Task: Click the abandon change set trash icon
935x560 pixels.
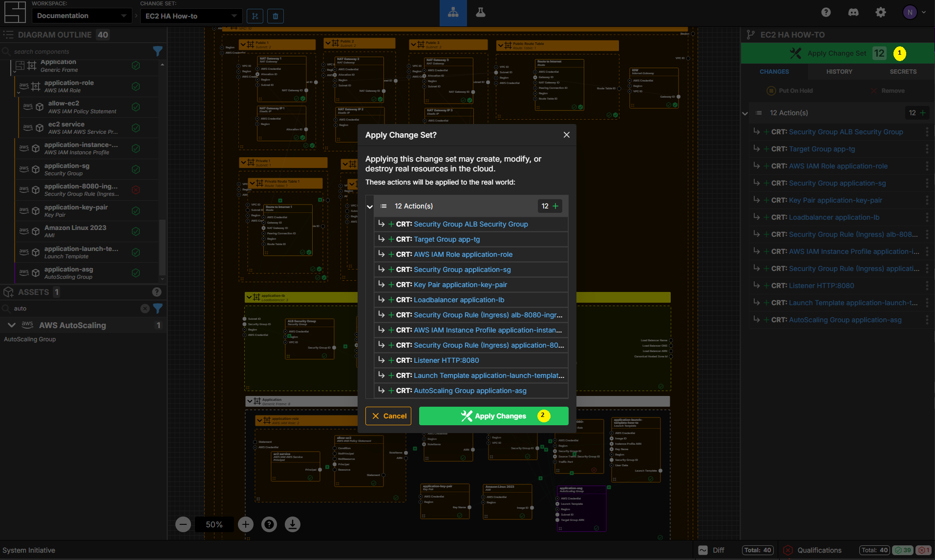Action: [276, 16]
